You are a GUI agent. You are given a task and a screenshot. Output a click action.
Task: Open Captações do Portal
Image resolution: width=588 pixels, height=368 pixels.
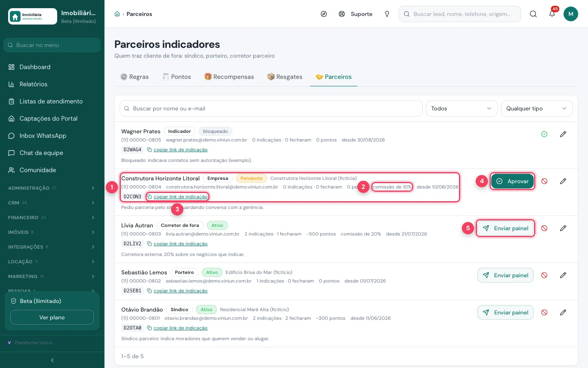click(x=52, y=119)
